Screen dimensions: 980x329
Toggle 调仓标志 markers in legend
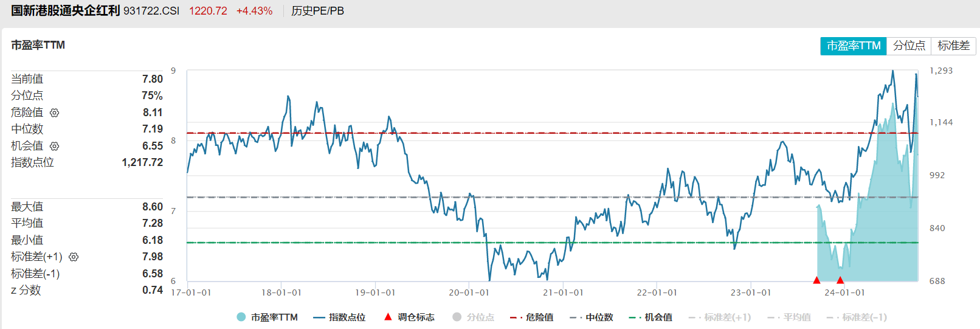point(409,317)
